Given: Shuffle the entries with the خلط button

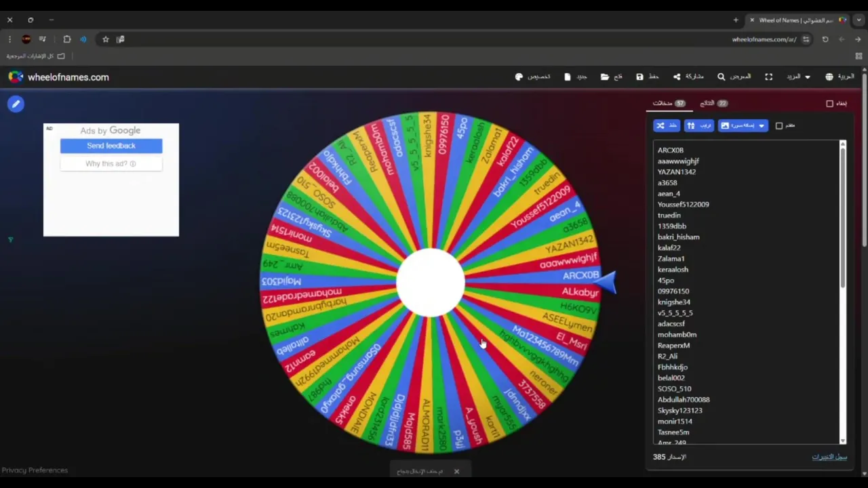Looking at the screenshot, I should [x=667, y=125].
